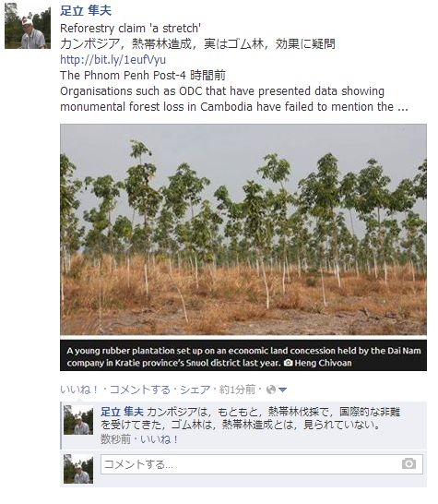Click the camera icon in comment box
438x504 pixels.
(408, 463)
